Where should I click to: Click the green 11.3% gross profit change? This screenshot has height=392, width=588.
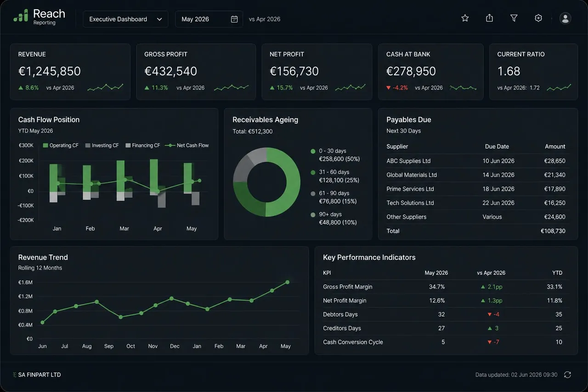156,88
